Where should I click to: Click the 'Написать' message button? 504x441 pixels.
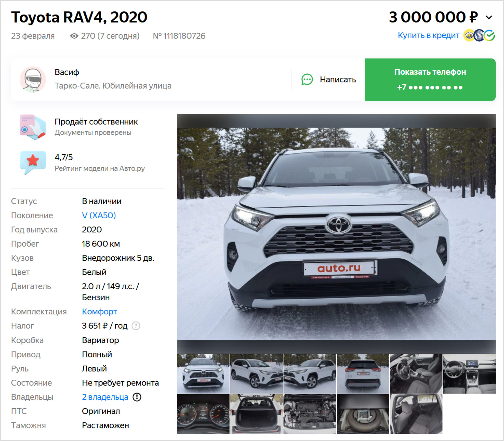(329, 80)
